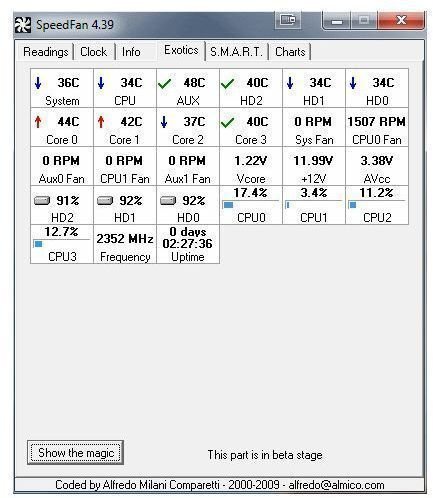Click the 3.38V AVcc reading

coord(377,166)
